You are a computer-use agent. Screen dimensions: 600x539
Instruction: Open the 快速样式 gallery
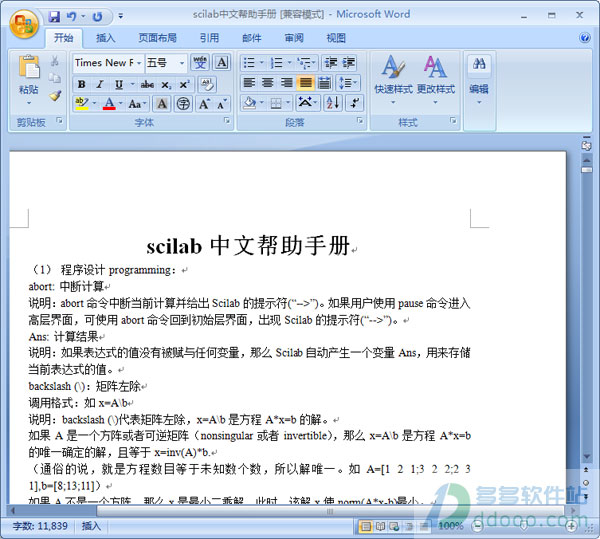click(x=393, y=80)
